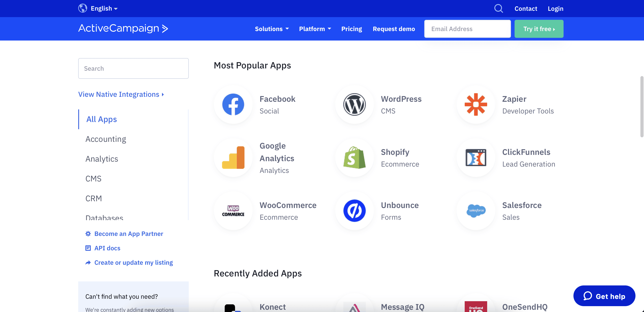The height and width of the screenshot is (312, 644).
Task: Select the All Apps sidebar category
Action: click(101, 119)
